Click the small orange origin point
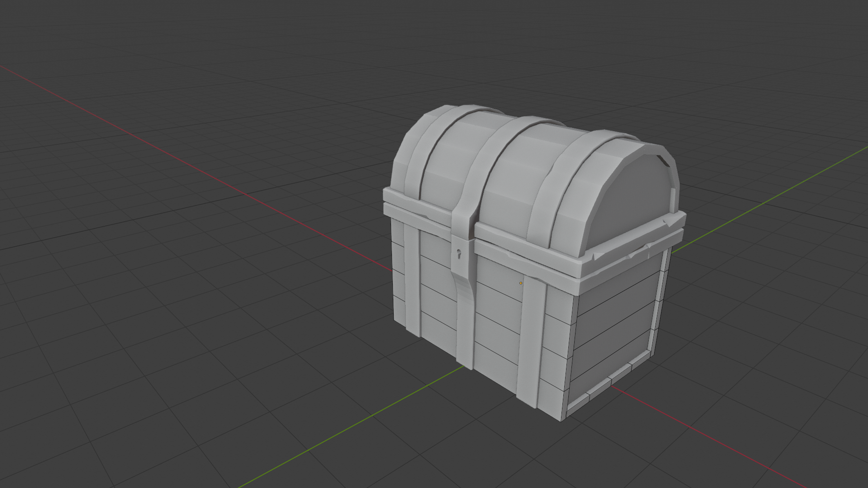Image resolution: width=868 pixels, height=488 pixels. pyautogui.click(x=521, y=283)
